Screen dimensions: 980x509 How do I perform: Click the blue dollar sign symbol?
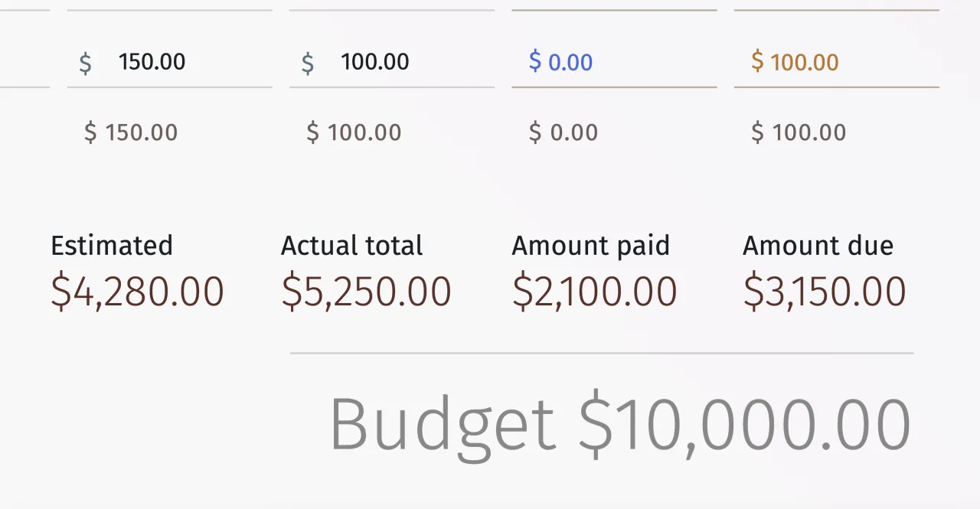pyautogui.click(x=535, y=61)
